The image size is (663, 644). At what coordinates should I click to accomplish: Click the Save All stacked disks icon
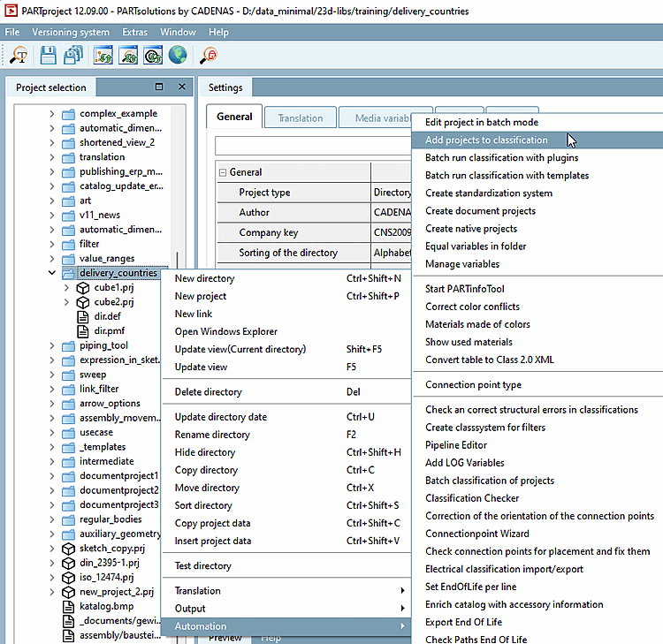(x=72, y=56)
